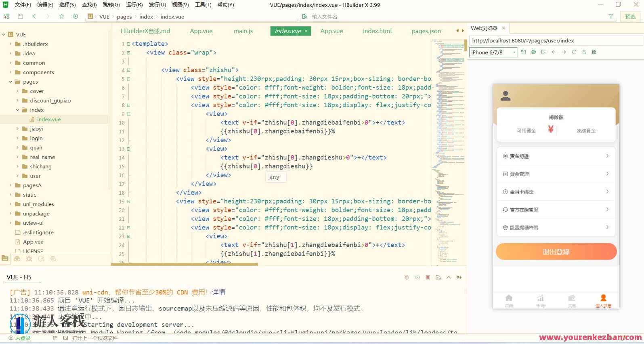Click the debug bug icon under project tree
Image resolution: width=644 pixels, height=344 pixels.
point(29,259)
